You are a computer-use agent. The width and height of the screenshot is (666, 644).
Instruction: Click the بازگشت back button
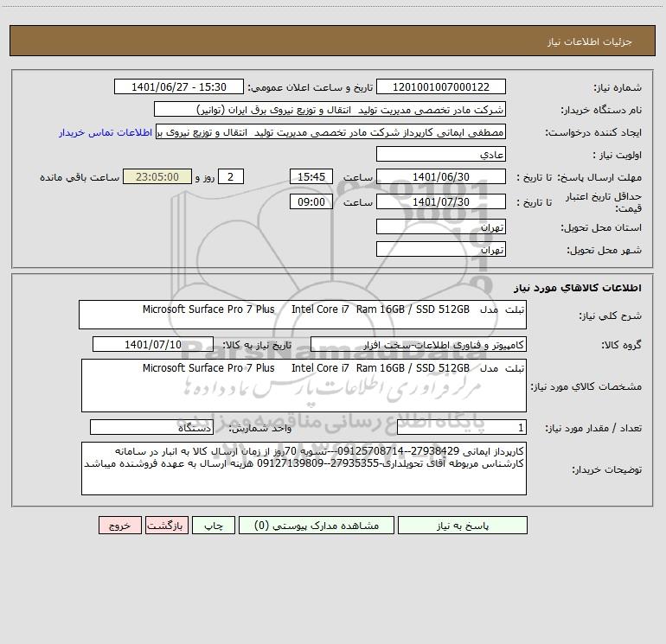tap(166, 525)
